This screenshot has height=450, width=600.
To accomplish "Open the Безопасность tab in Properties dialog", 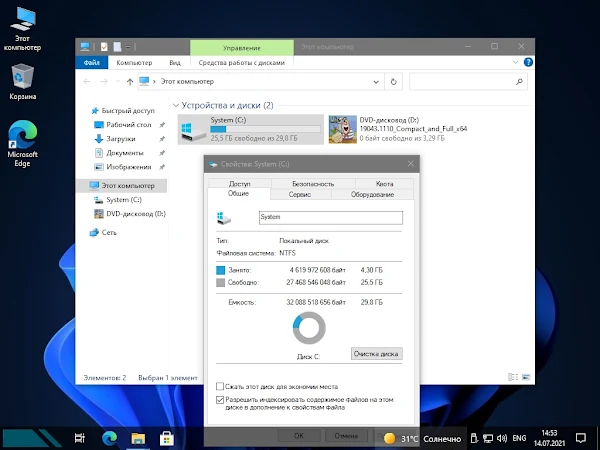I will [313, 184].
